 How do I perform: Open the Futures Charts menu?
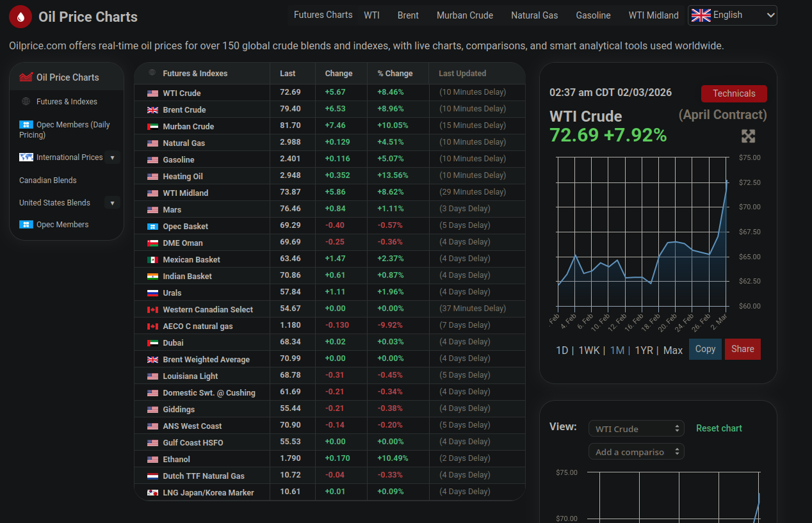323,15
